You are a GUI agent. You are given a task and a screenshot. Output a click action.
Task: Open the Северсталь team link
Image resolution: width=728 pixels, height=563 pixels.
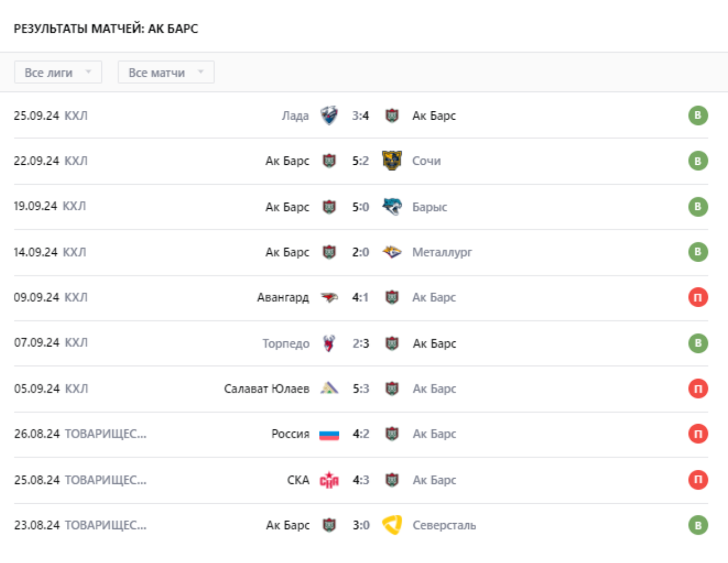444,525
